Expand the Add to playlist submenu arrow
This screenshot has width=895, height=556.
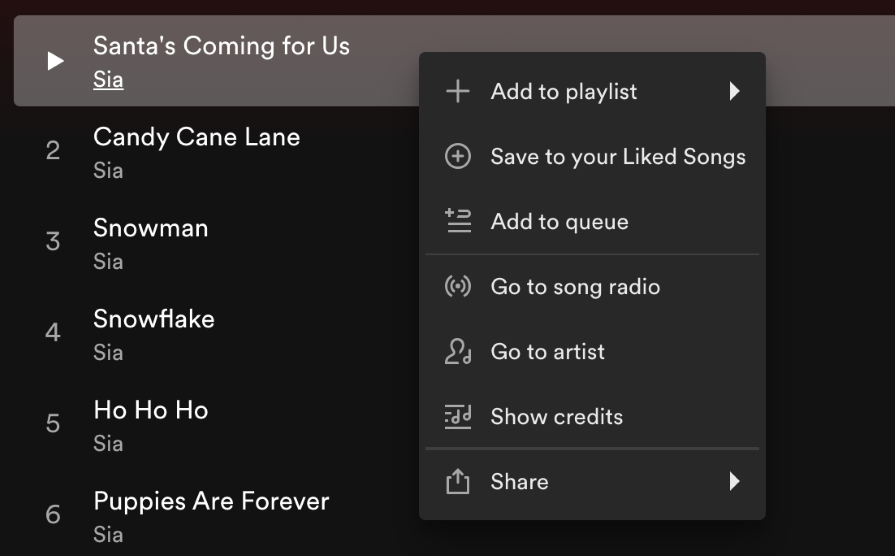click(734, 92)
